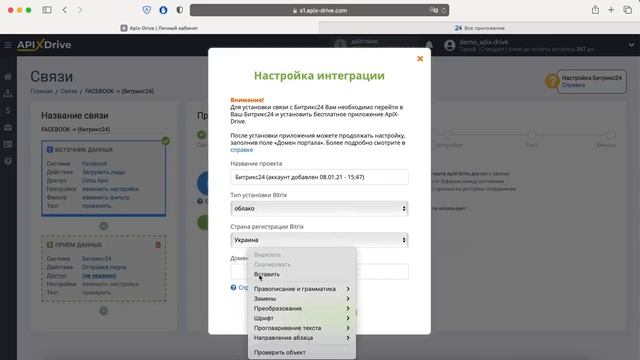Viewport: 640px width, 360px height.
Task: Open Направление абзаца submenu
Action: 302,338
